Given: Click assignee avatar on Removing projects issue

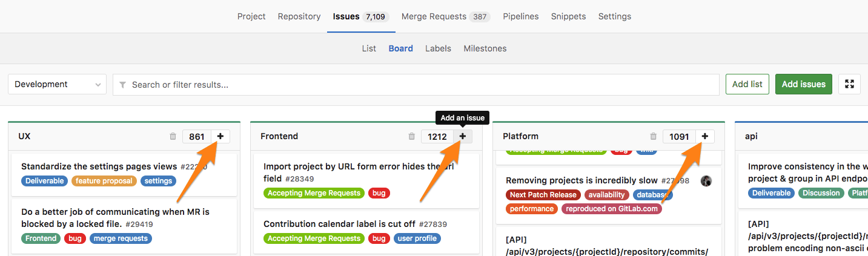Looking at the screenshot, I should pos(706,181).
